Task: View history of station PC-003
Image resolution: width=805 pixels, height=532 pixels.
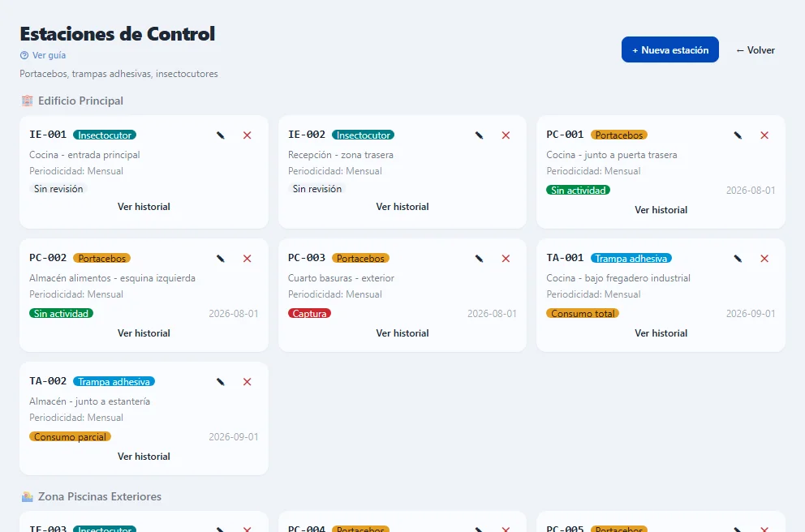Action: (x=402, y=333)
